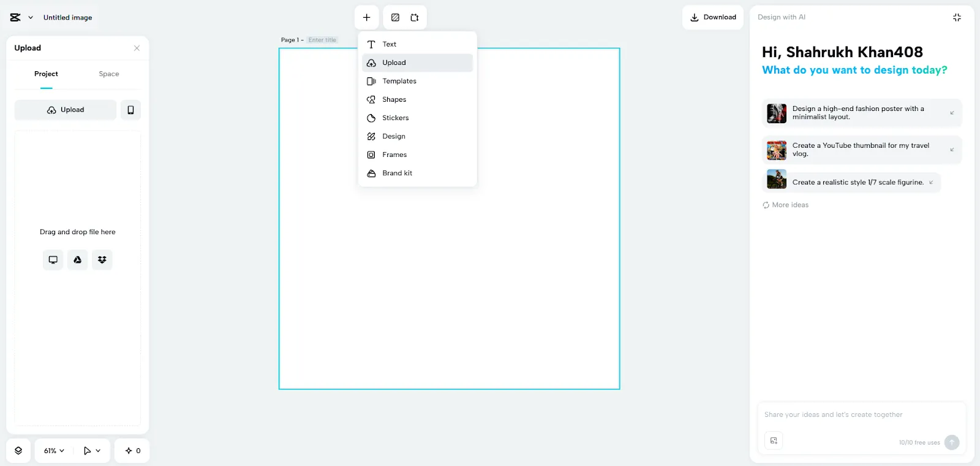This screenshot has width=980, height=466.
Task: Choose upload from computer icon
Action: (53, 260)
